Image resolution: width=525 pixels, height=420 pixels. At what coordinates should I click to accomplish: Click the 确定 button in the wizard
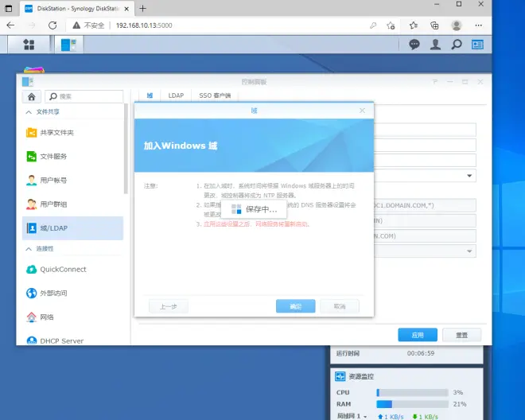295,306
